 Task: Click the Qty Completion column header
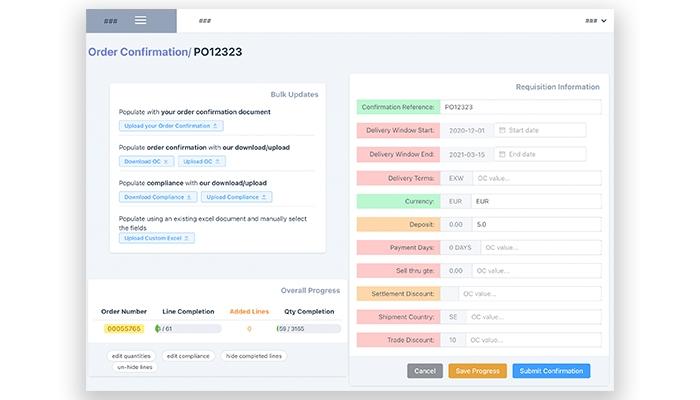point(309,312)
